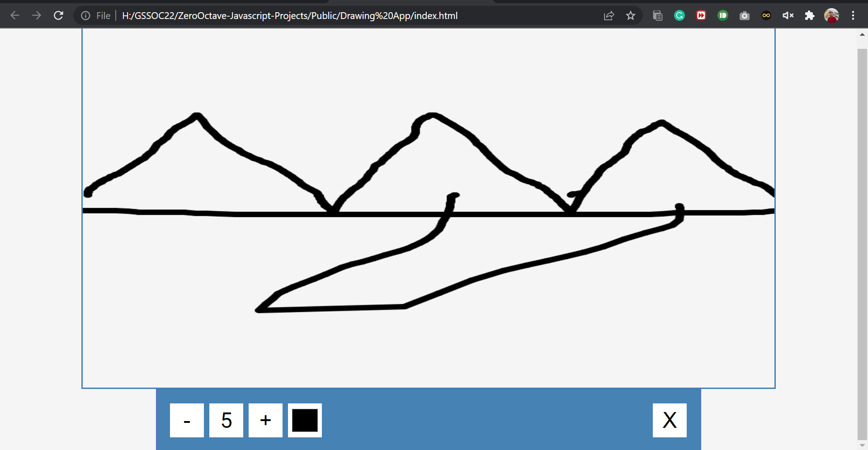Increase brush size with the plus button
The image size is (868, 450).
pos(265,420)
